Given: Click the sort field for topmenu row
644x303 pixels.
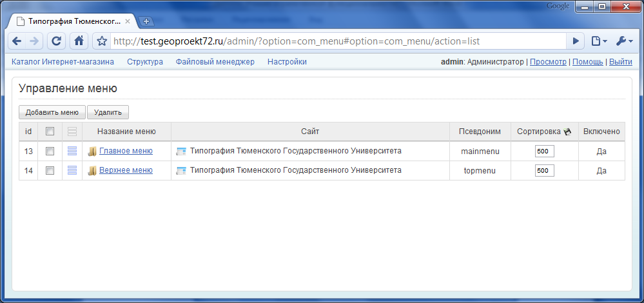Looking at the screenshot, I should [545, 170].
